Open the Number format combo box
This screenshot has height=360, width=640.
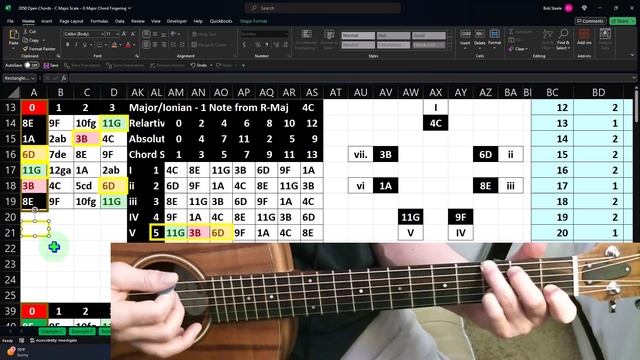point(264,34)
